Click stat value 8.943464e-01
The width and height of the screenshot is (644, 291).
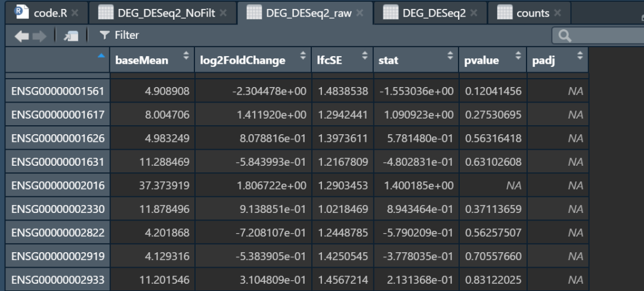tap(421, 209)
